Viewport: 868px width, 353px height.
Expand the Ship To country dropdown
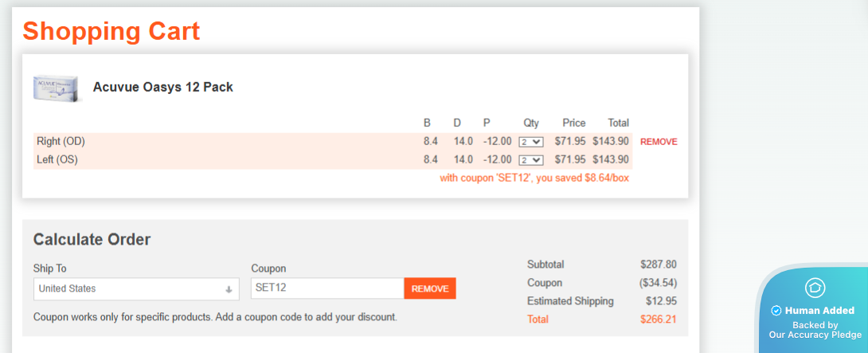pos(136,288)
